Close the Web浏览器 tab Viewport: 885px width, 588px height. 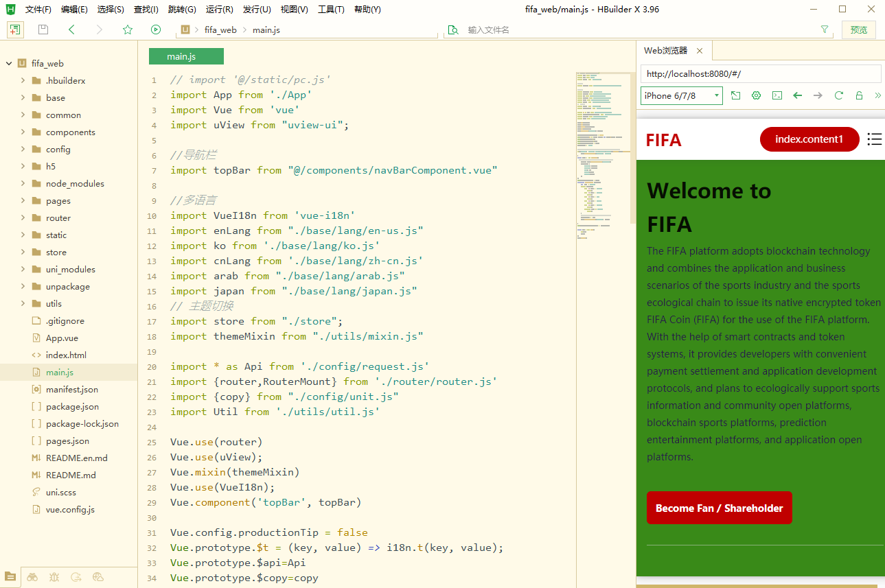(700, 51)
